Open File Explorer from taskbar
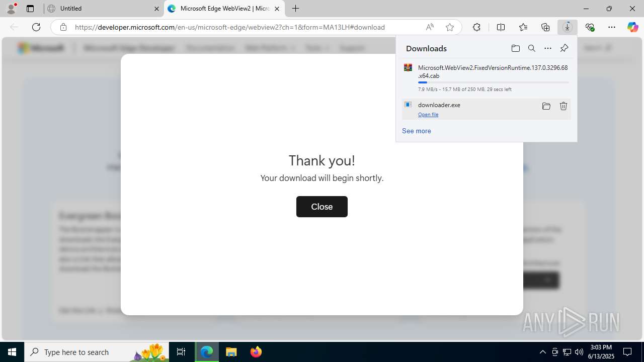 coord(231,352)
